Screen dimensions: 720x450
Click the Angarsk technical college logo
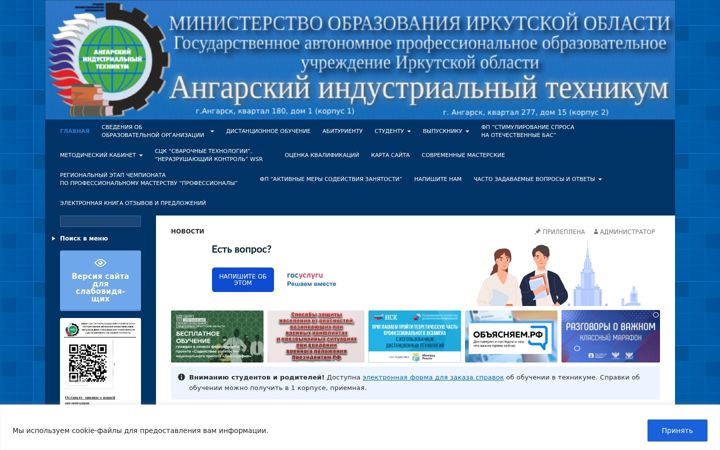click(109, 60)
